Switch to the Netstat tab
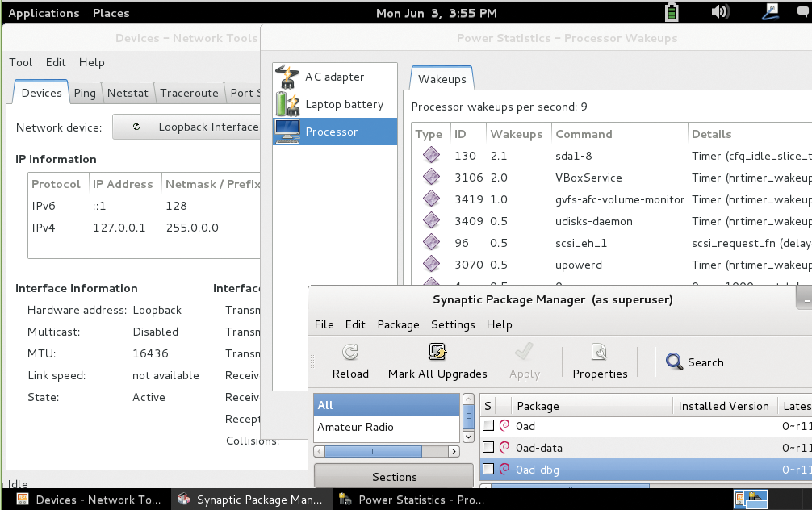 (x=128, y=93)
